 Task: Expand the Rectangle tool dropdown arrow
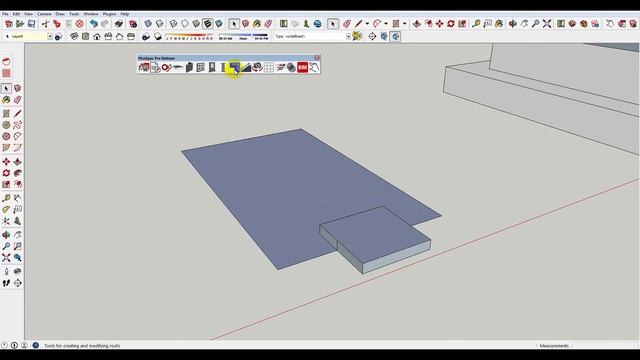404,24
